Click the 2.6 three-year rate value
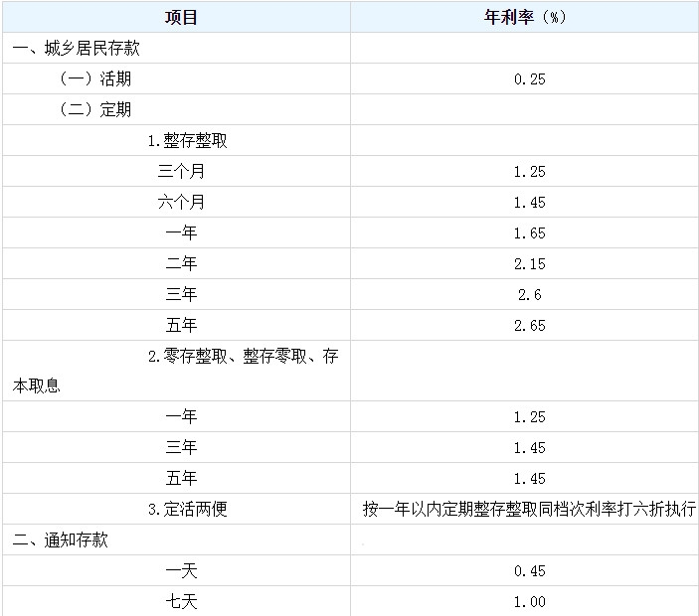The image size is (699, 616). pos(530,294)
